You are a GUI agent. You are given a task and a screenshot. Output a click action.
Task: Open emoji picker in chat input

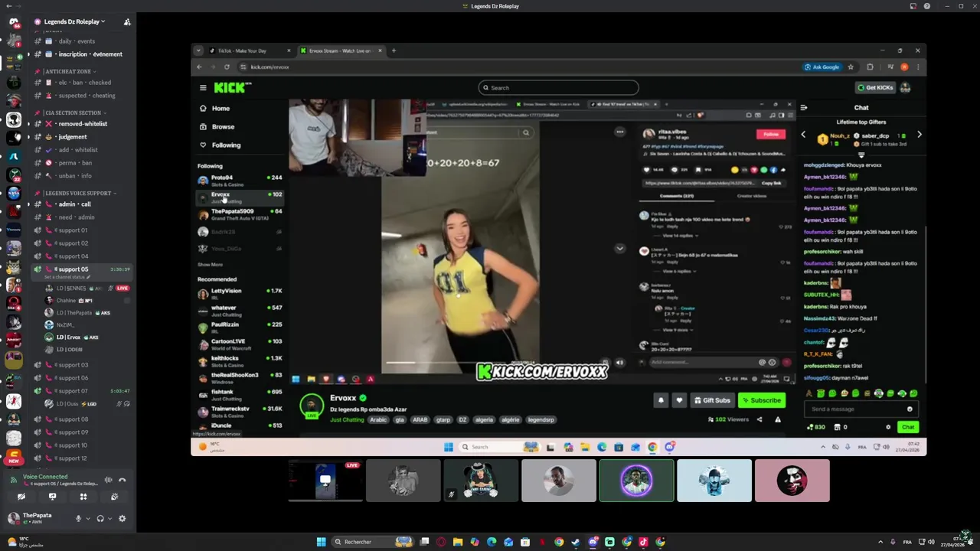pyautogui.click(x=910, y=409)
